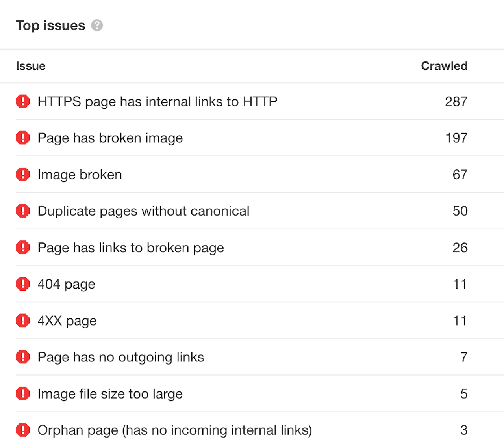The height and width of the screenshot is (447, 504).
Task: Click the error icon for Image file size issue
Action: [23, 393]
